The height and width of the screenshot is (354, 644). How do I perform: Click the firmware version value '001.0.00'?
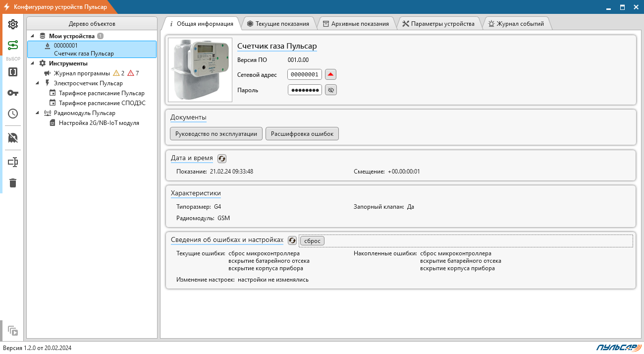[298, 60]
